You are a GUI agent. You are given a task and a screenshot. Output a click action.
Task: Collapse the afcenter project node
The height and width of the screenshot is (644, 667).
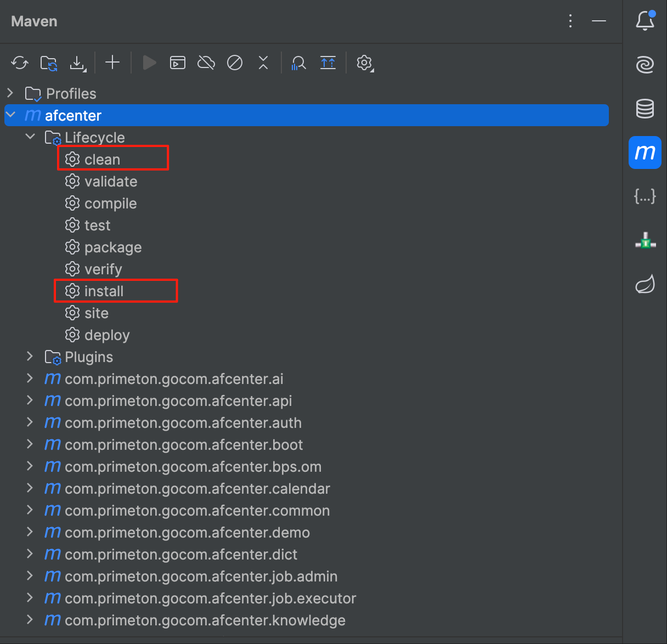pyautogui.click(x=10, y=115)
